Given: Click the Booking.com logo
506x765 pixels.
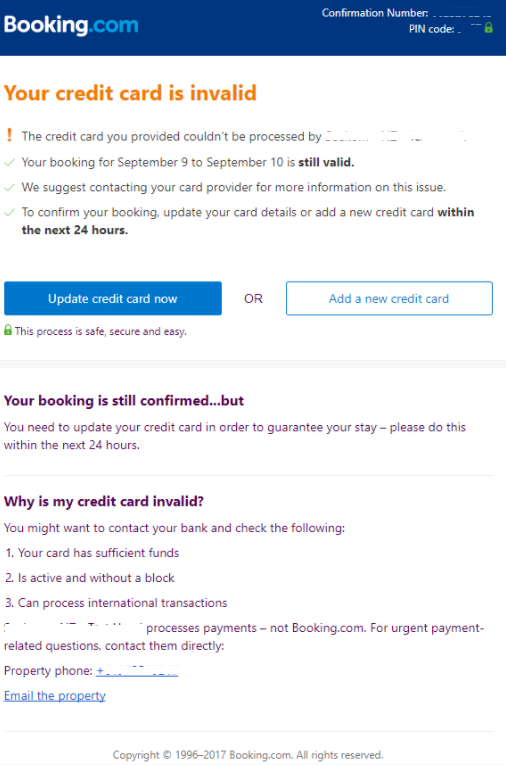Looking at the screenshot, I should [71, 25].
